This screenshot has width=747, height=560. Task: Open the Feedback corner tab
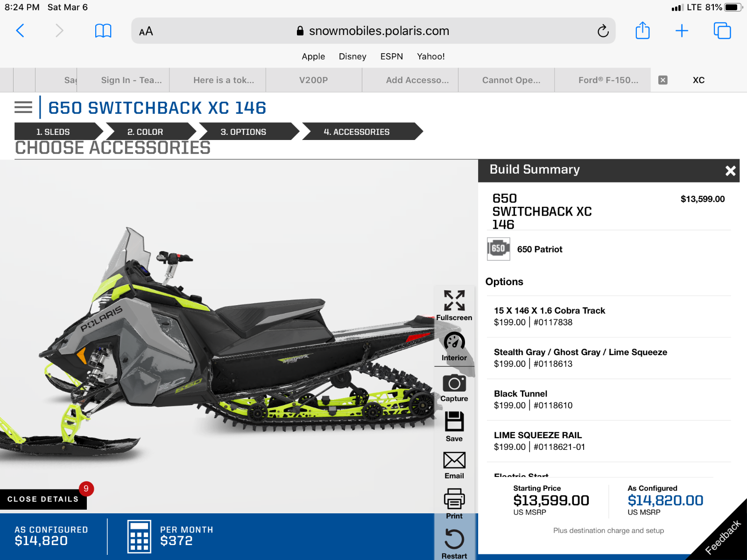point(723,537)
